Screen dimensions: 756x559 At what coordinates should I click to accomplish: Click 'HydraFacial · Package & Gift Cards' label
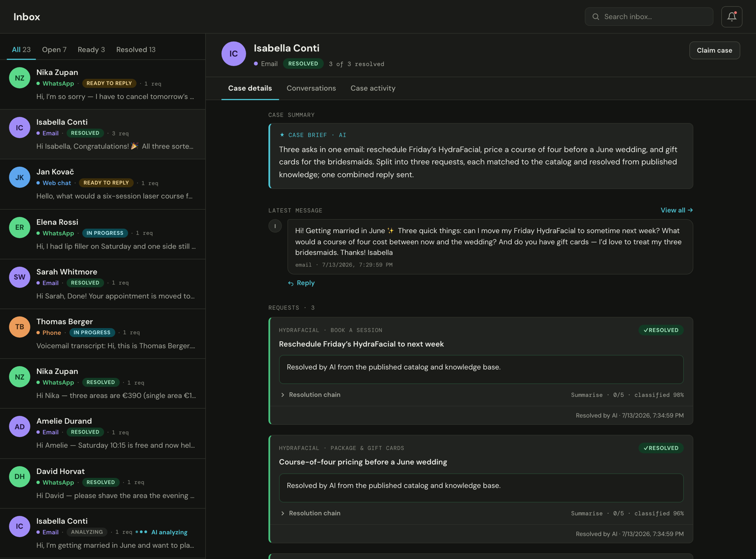[341, 448]
